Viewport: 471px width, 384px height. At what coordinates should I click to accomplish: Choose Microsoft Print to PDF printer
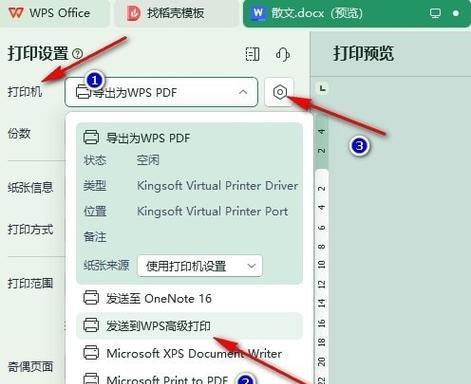[x=189, y=379]
